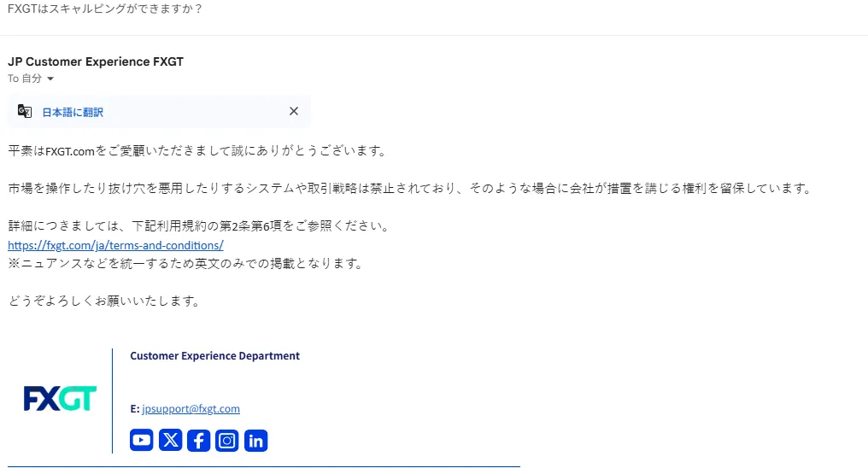The height and width of the screenshot is (468, 868).
Task: Click the 日本語に翻訳 translate link
Action: (73, 112)
